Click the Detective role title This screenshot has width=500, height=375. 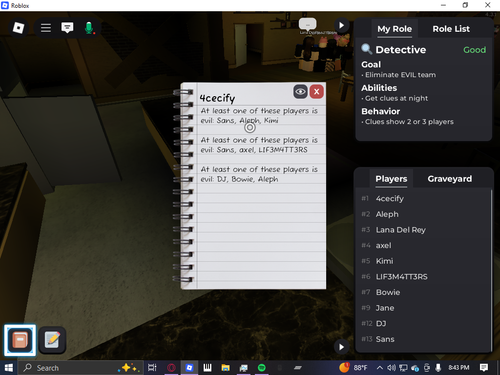[401, 50]
